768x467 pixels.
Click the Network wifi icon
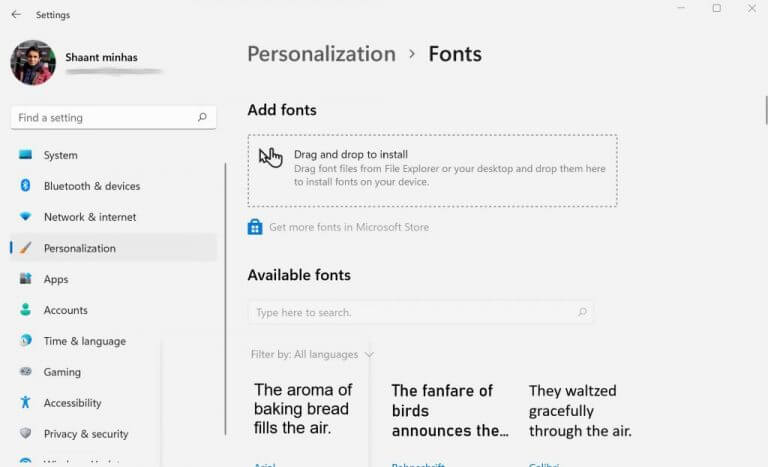[x=25, y=217]
